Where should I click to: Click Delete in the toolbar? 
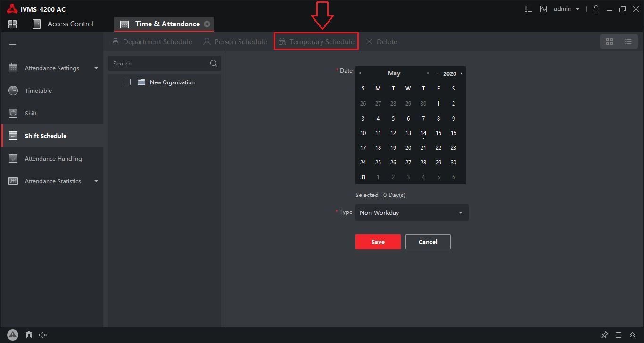coord(381,42)
